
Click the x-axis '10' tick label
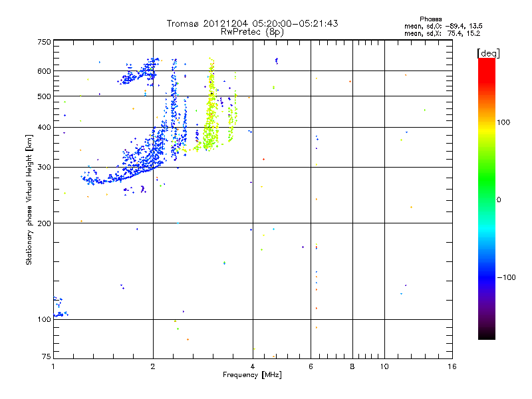[384, 366]
